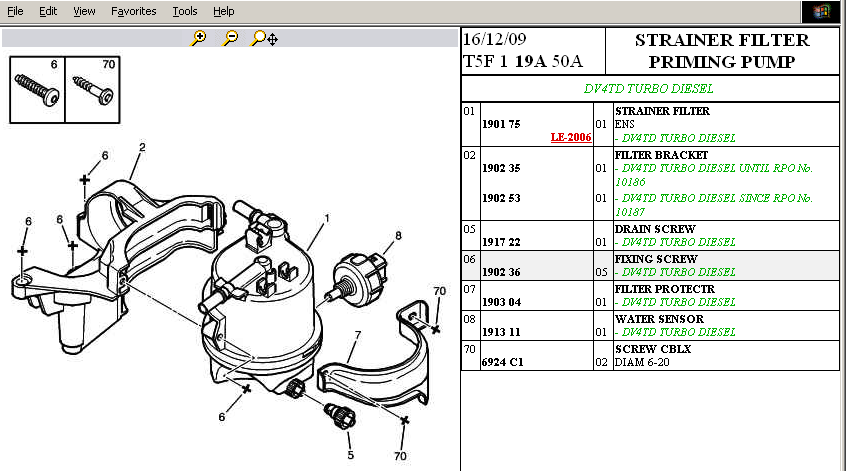Select part number 1903 04
The width and height of the screenshot is (846, 471).
tap(501, 302)
